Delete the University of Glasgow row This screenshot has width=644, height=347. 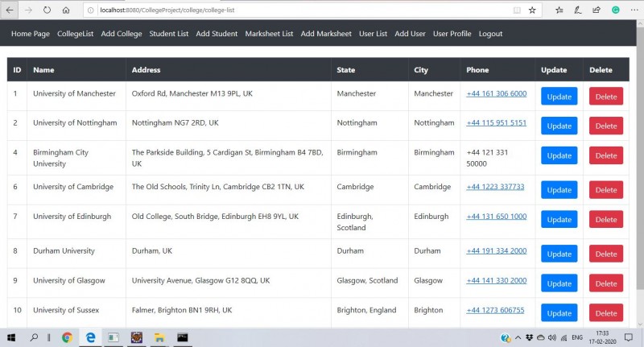pyautogui.click(x=606, y=283)
